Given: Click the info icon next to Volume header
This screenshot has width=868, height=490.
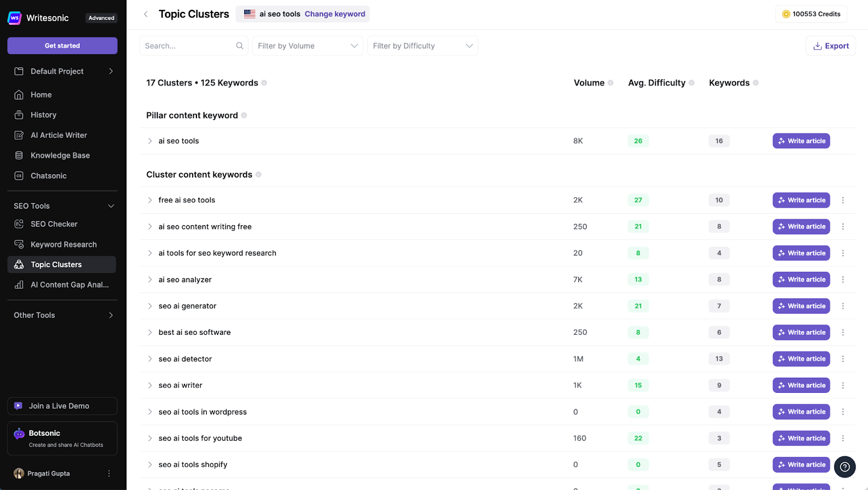Looking at the screenshot, I should (x=610, y=83).
